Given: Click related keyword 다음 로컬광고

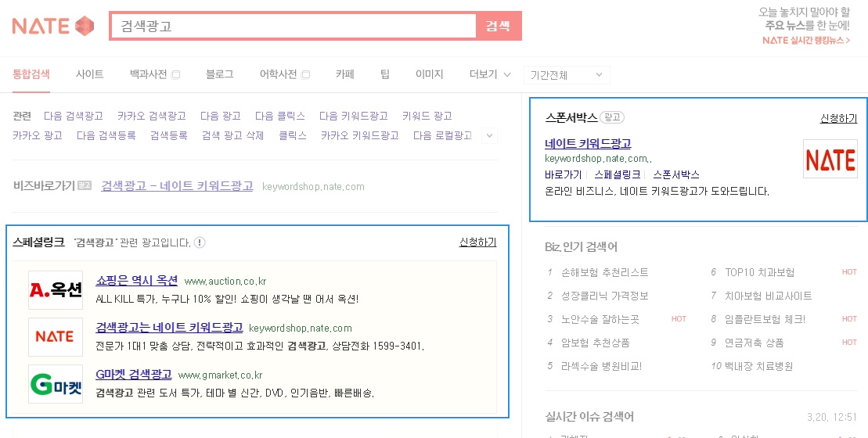Looking at the screenshot, I should (443, 135).
